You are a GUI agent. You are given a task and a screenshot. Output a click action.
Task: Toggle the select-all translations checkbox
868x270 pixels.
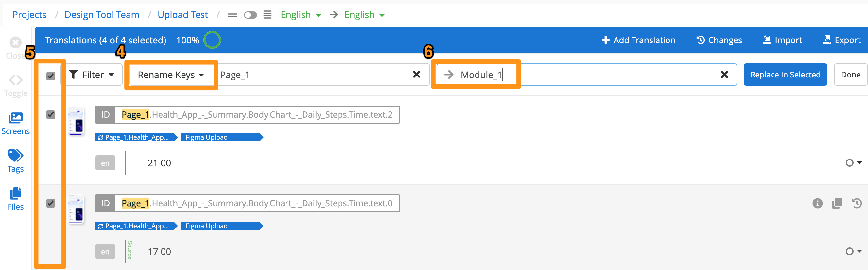tap(51, 76)
